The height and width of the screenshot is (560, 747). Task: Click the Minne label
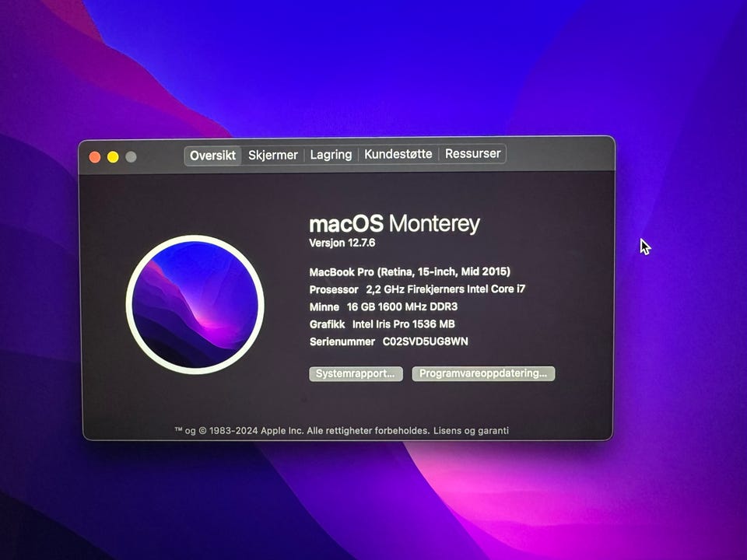(x=324, y=307)
